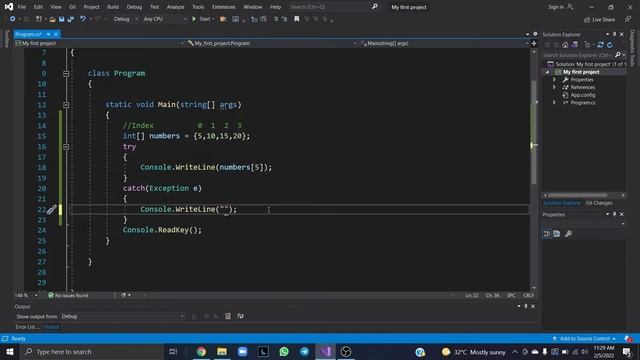Expand the Program.cs node

[554, 103]
